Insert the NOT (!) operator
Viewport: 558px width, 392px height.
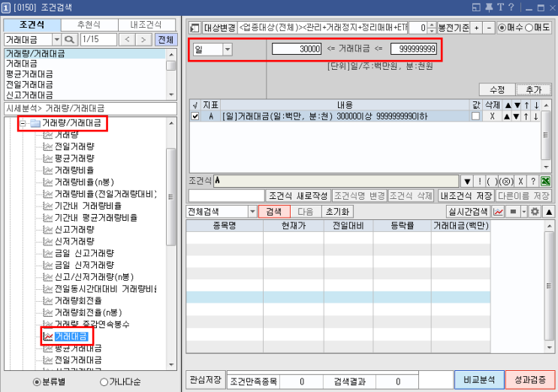click(479, 182)
